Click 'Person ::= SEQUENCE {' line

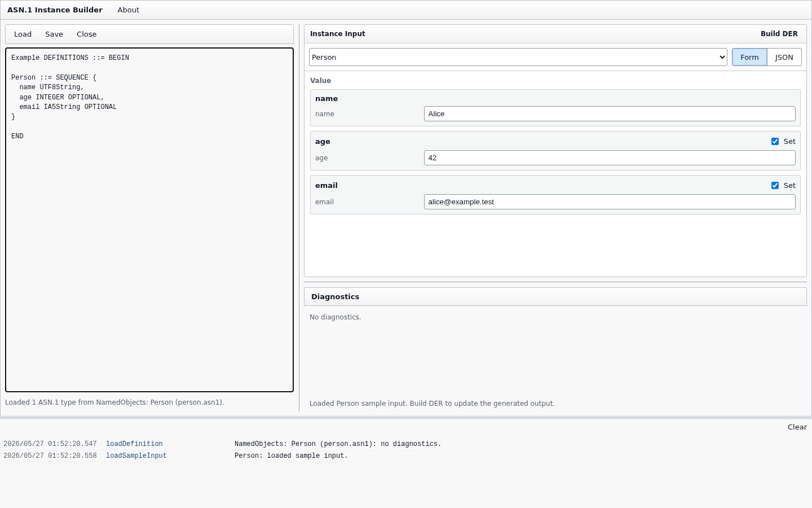click(54, 78)
